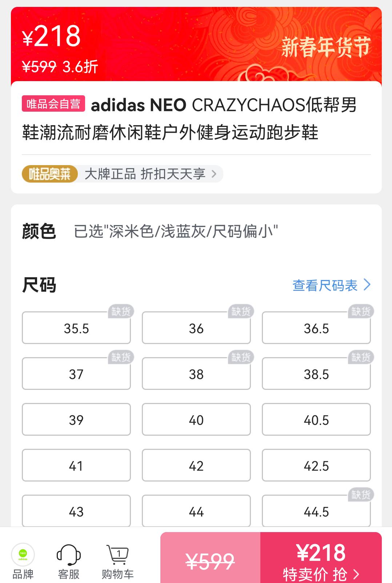Select size 39
This screenshot has width=392, height=583.
click(x=76, y=419)
